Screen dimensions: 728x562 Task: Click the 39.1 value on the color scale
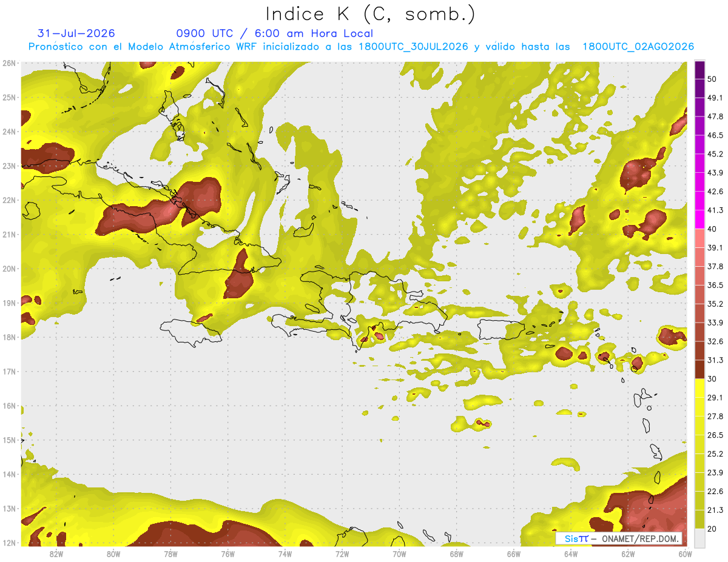coord(715,248)
